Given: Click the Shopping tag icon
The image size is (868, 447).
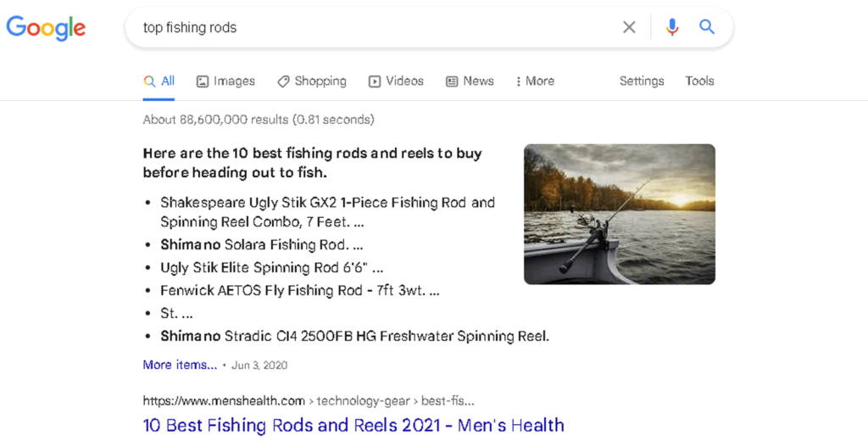Looking at the screenshot, I should (283, 81).
